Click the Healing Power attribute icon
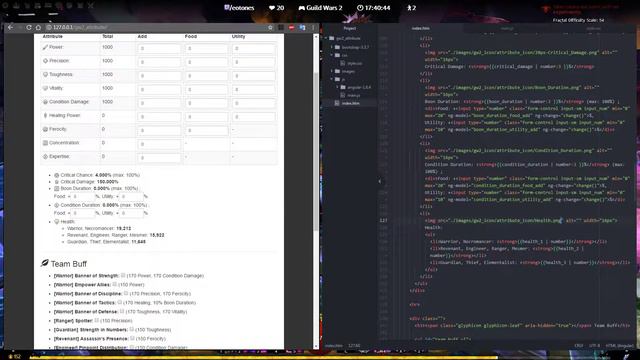 tap(45, 116)
